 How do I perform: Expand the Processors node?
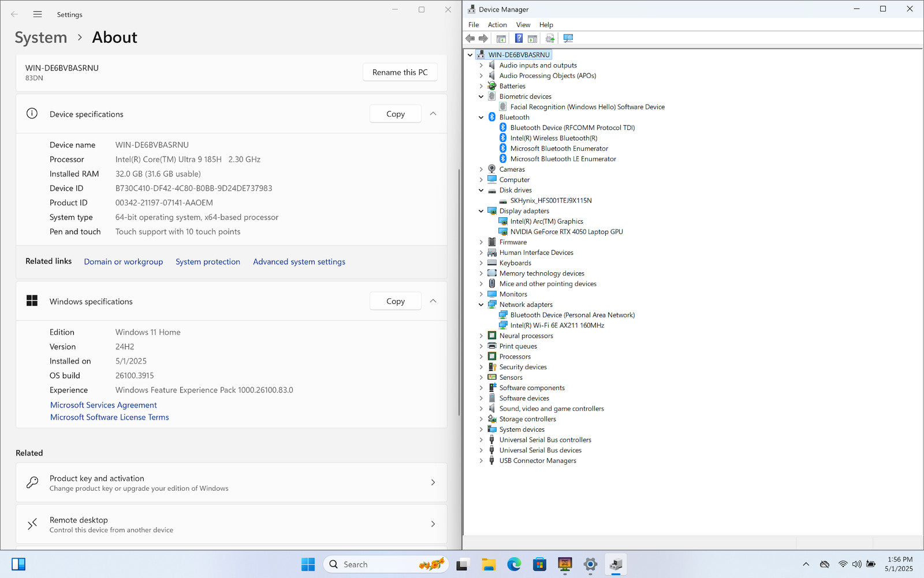[481, 357]
